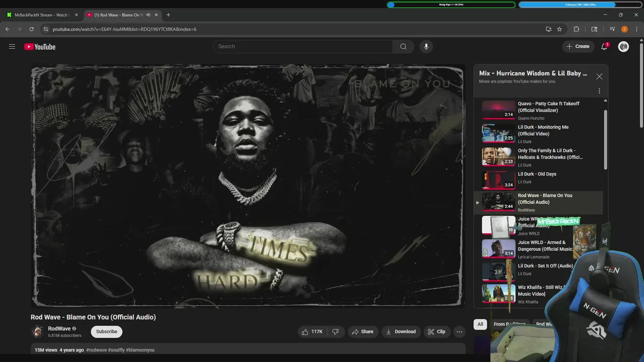Viewport: 644px width, 362px height.
Task: Reload the page
Action: click(x=31, y=29)
